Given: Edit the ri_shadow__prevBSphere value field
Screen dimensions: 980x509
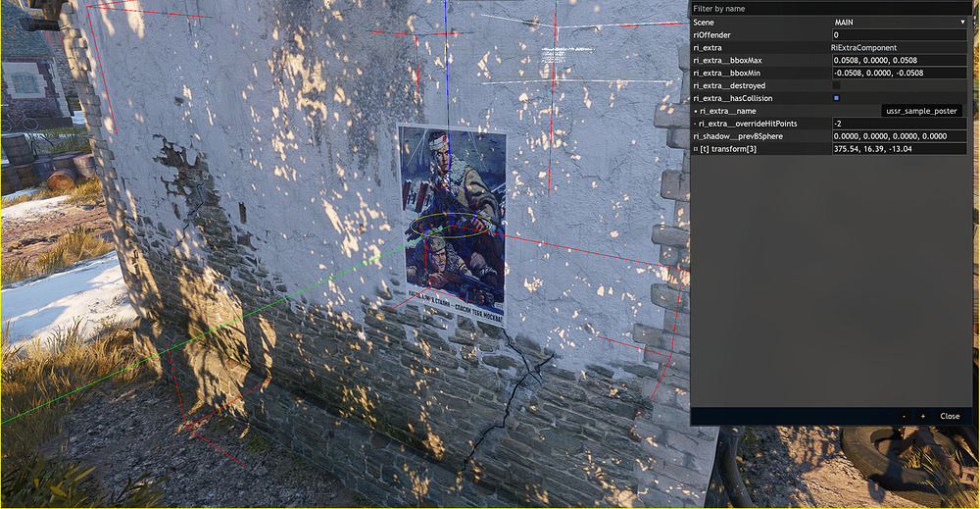Looking at the screenshot, I should tap(898, 136).
